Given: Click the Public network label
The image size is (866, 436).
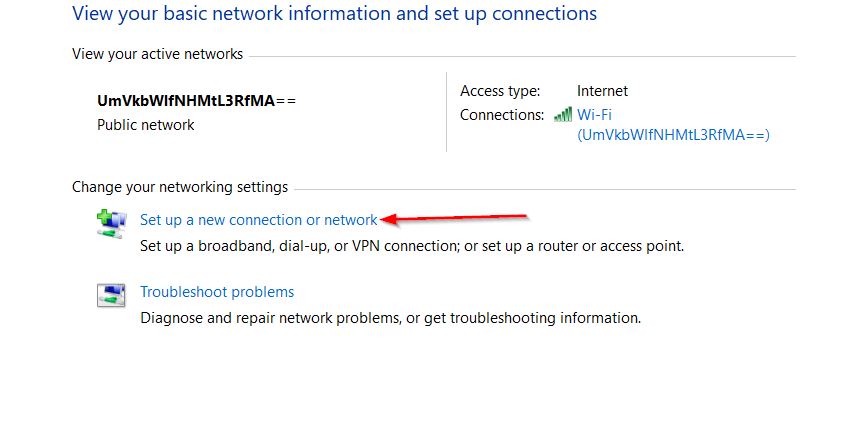Looking at the screenshot, I should point(146,125).
